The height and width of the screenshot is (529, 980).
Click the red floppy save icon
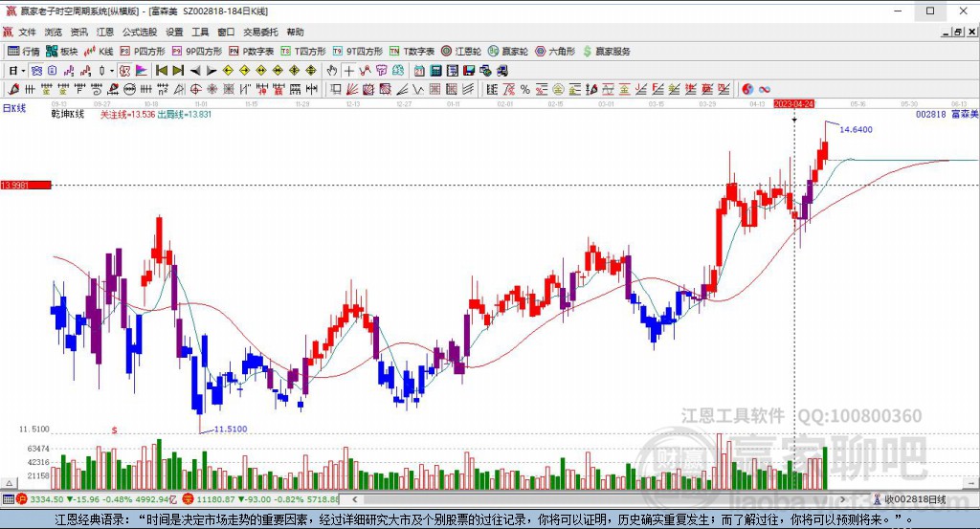coord(469,71)
